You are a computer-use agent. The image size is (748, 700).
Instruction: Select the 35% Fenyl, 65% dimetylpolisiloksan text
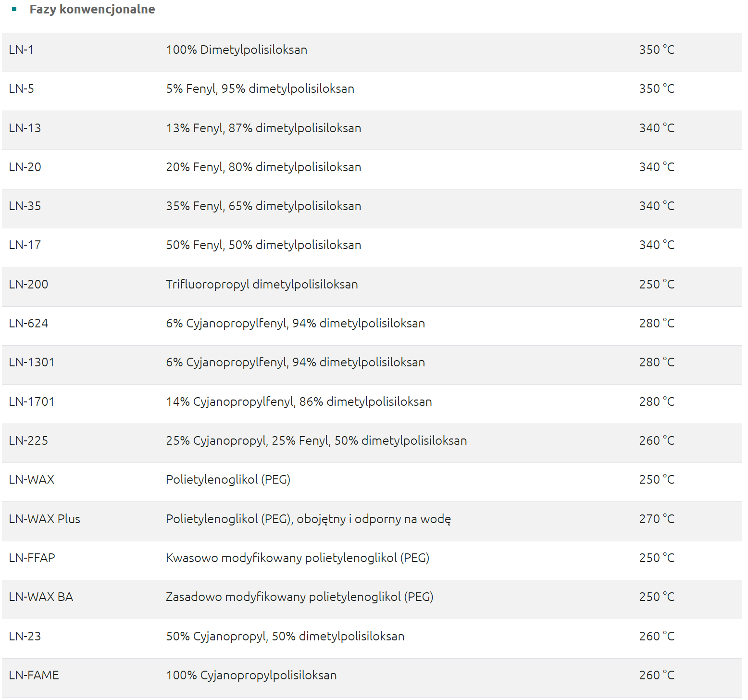click(x=263, y=206)
